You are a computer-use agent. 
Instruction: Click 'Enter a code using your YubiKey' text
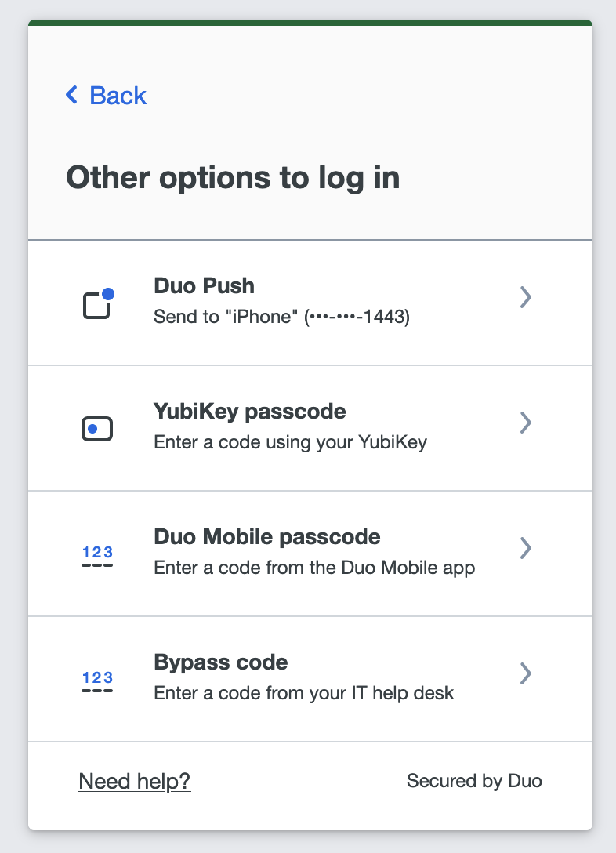(x=290, y=443)
